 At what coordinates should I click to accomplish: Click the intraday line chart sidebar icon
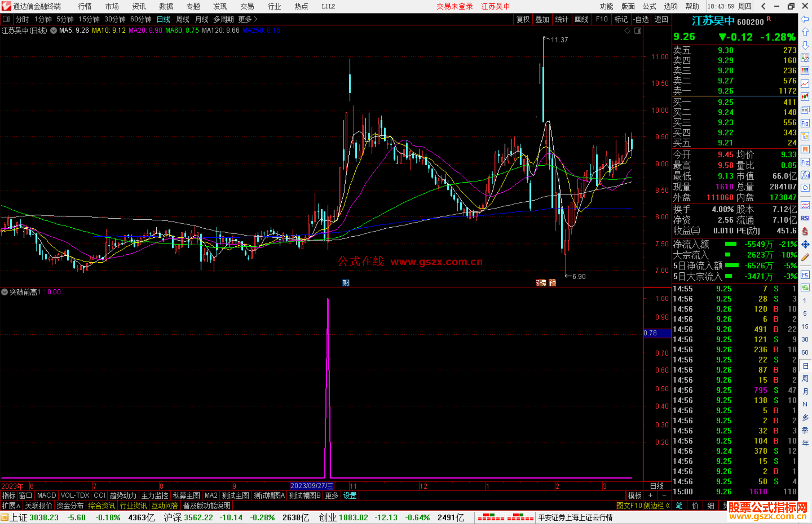(805, 84)
